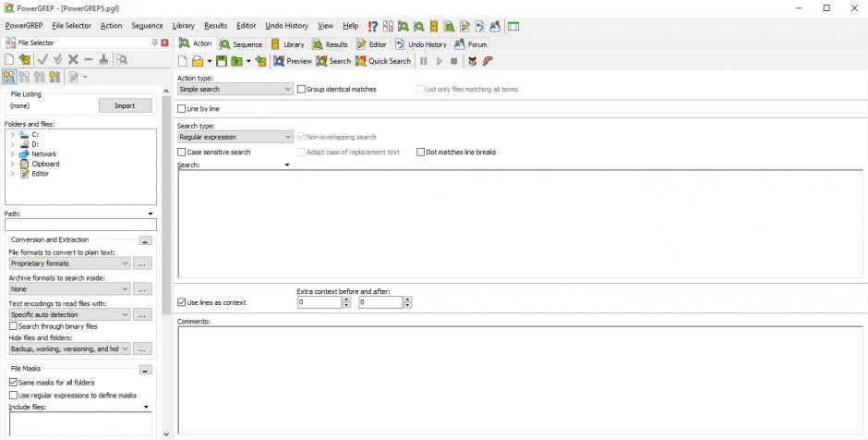Expand the Network tree node
Viewport: 868px width, 440px height.
pos(13,154)
